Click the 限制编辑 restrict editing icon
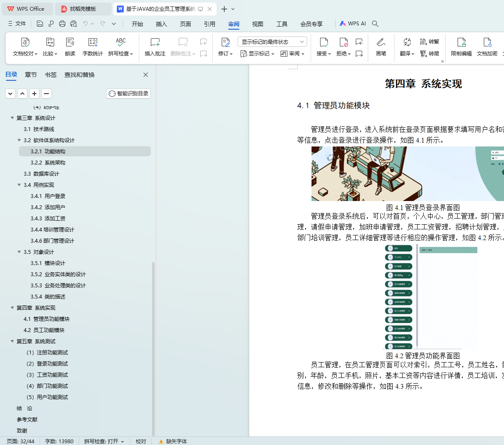 pyautogui.click(x=461, y=42)
